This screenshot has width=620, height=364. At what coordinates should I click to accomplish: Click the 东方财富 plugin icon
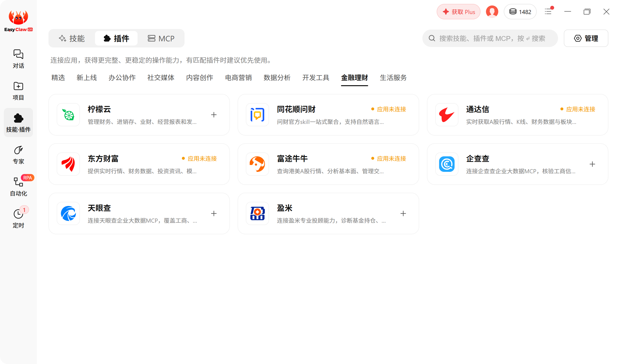point(68,164)
